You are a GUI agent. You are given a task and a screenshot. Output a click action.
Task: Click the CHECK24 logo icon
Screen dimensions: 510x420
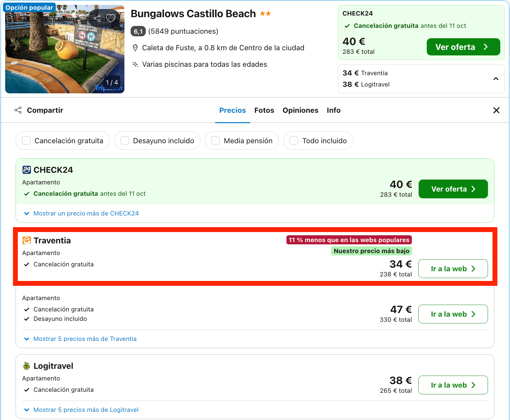click(27, 170)
